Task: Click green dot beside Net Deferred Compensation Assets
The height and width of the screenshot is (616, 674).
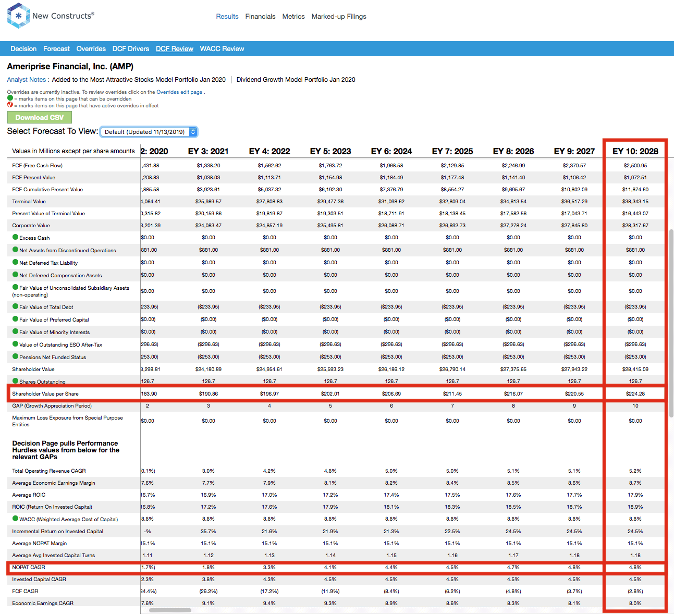Action: tap(15, 275)
